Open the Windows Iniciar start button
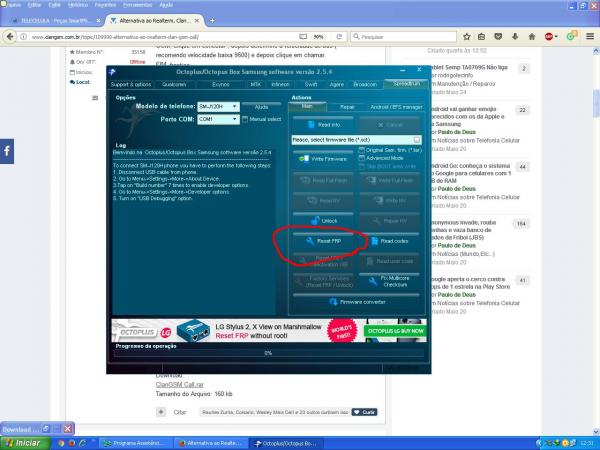Screen dimensions: 600x450 [25, 443]
